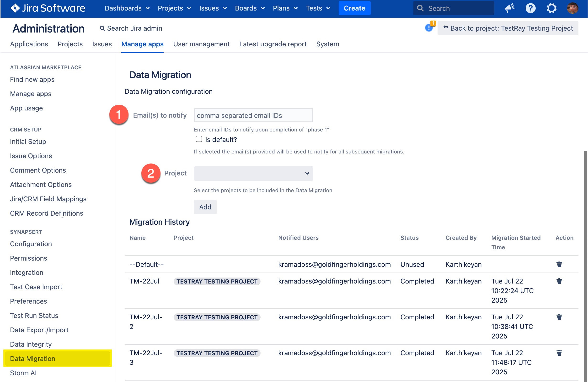Delete the TM-22Jul-3 migration entry

point(559,353)
